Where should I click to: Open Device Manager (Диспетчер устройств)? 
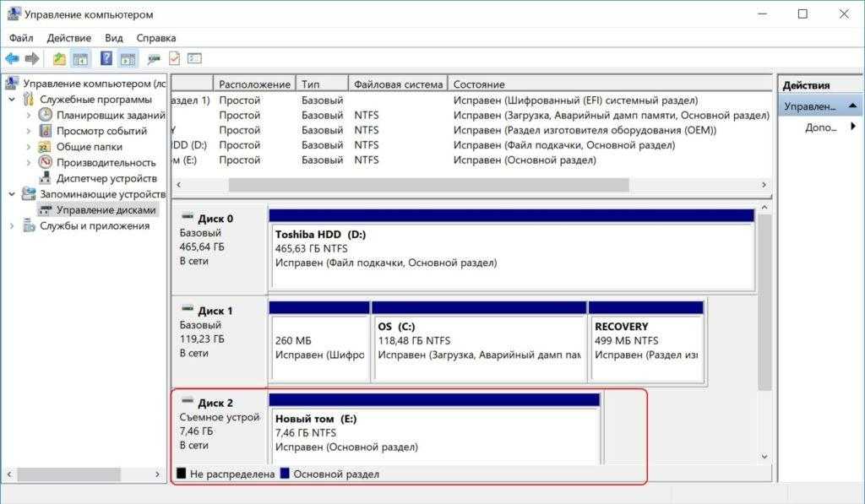tap(106, 178)
